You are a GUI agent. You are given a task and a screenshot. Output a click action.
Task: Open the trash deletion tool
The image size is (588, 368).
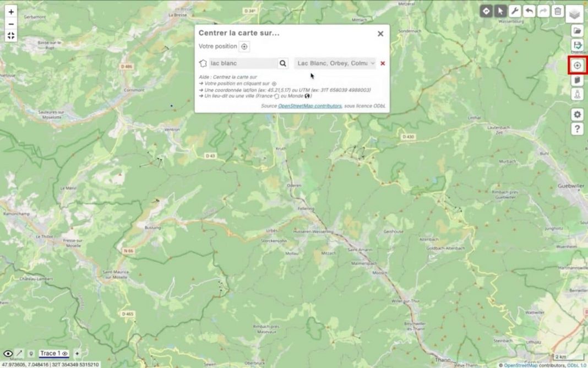[x=557, y=10]
